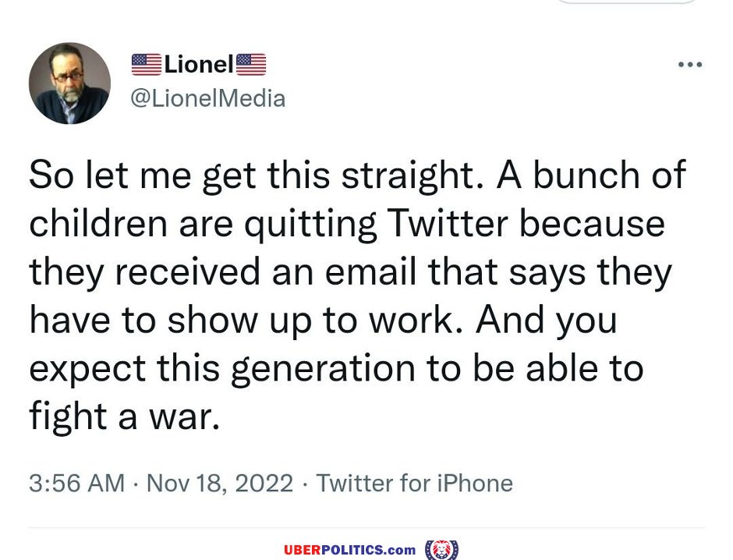Click the partially visible button at top right

pos(628,2)
